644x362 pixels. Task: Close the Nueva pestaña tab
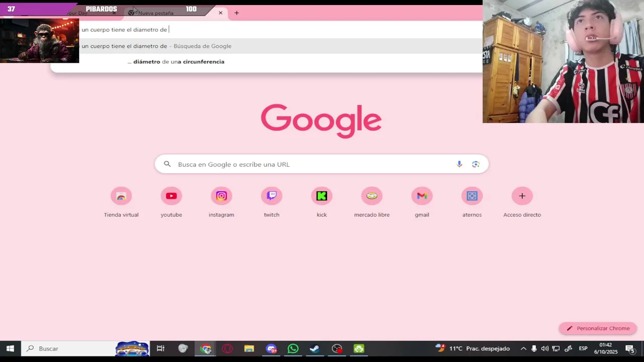tap(220, 13)
